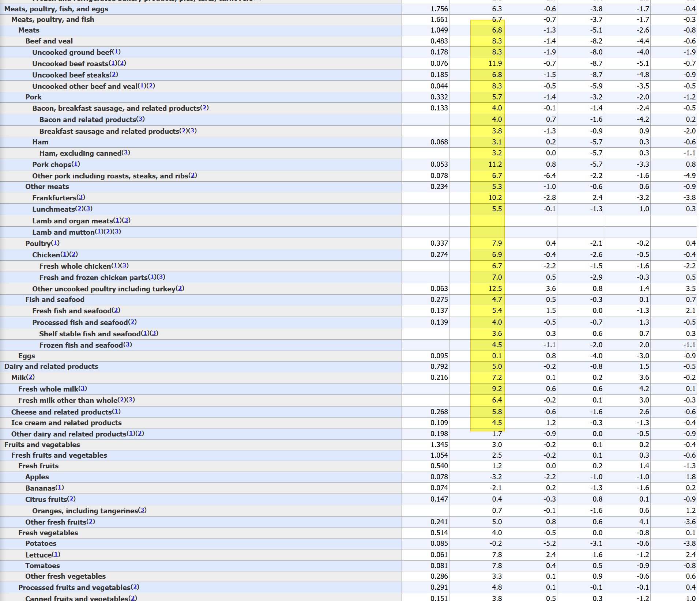Select the Eggs row label
The height and width of the screenshot is (601, 700).
click(x=27, y=356)
